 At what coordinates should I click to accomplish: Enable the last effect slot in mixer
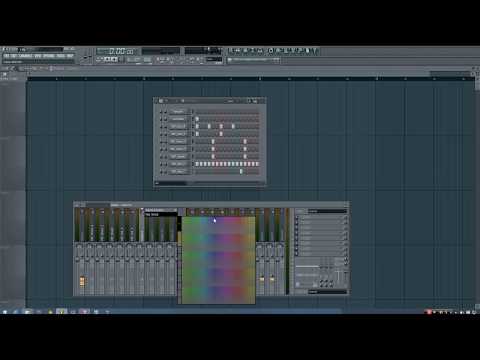297,254
